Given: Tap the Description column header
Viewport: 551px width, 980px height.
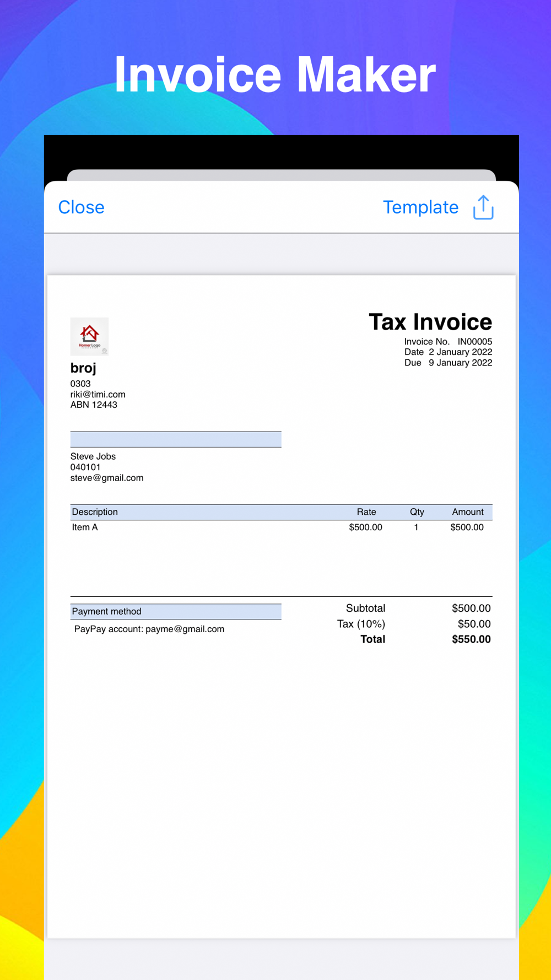Looking at the screenshot, I should [95, 512].
